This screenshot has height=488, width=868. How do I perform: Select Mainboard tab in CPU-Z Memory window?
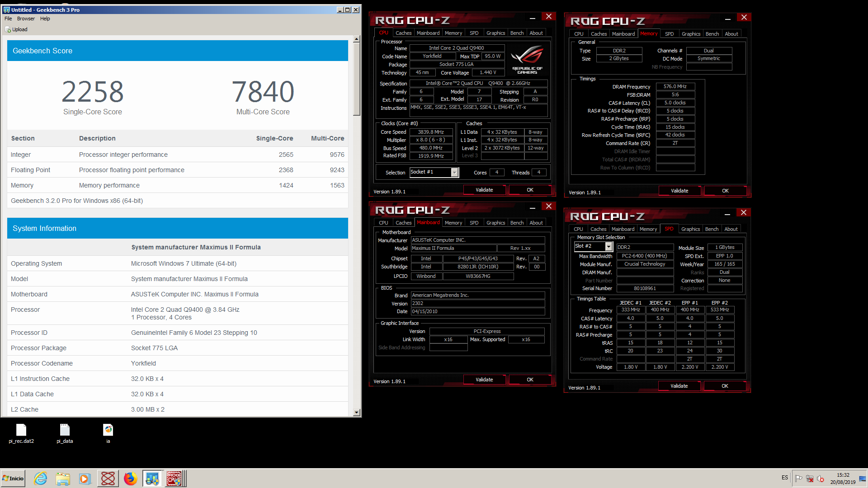pyautogui.click(x=623, y=34)
